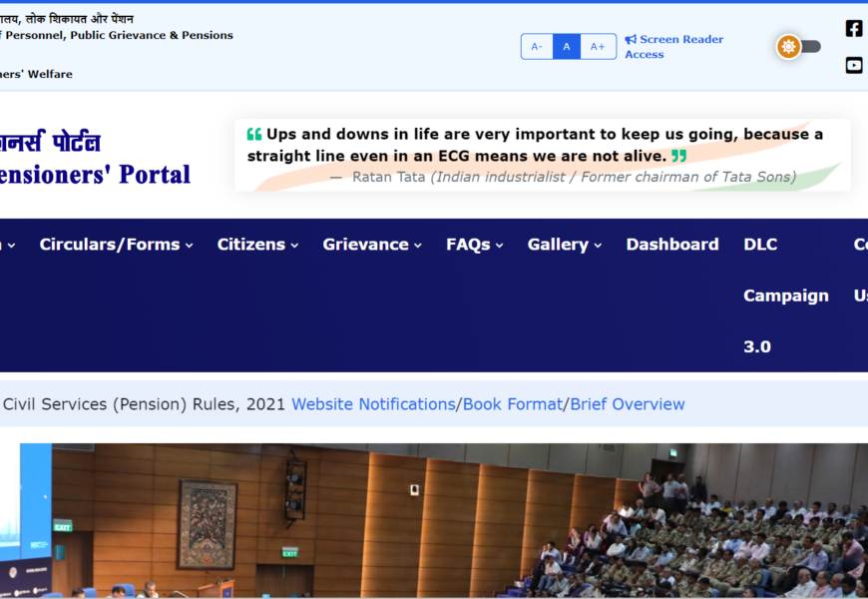
Task: Reset font size with A button
Action: point(567,47)
